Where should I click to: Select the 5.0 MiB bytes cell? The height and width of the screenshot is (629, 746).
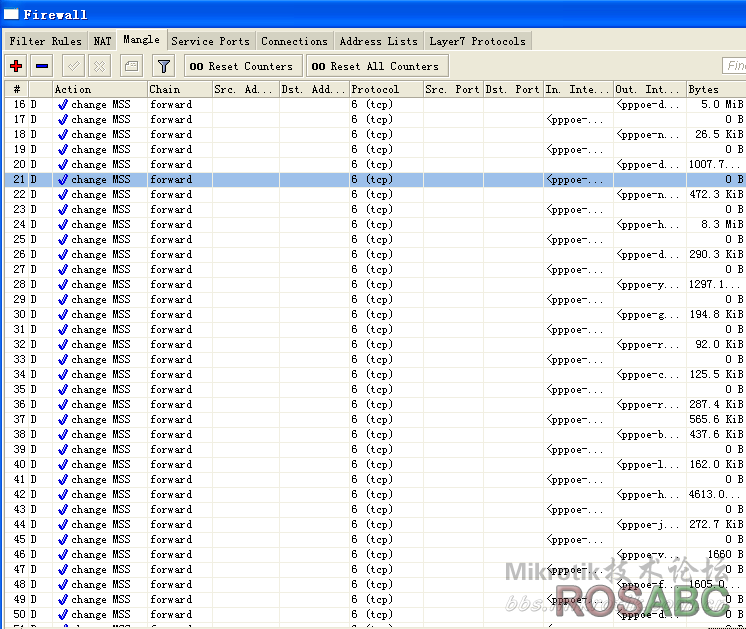pyautogui.click(x=716, y=105)
